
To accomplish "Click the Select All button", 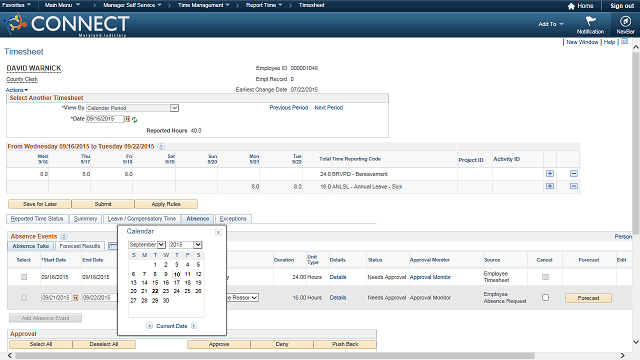I will point(41,344).
